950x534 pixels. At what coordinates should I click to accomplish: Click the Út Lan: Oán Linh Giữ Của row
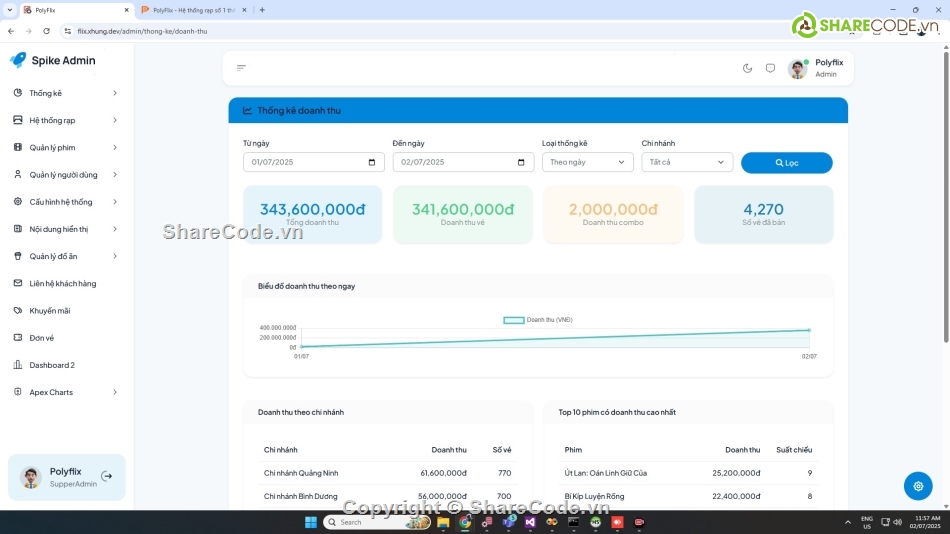[x=688, y=473]
